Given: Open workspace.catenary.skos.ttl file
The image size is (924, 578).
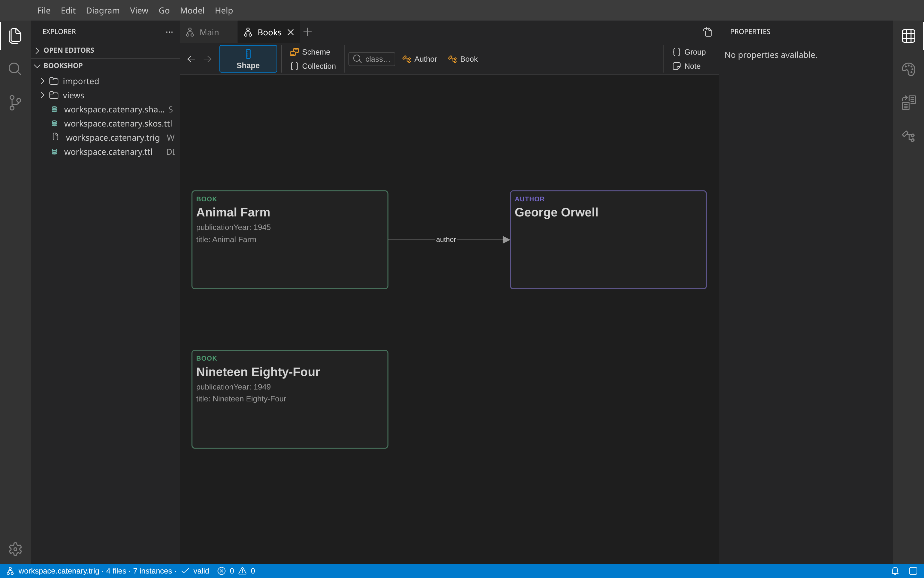Looking at the screenshot, I should 105,124.
